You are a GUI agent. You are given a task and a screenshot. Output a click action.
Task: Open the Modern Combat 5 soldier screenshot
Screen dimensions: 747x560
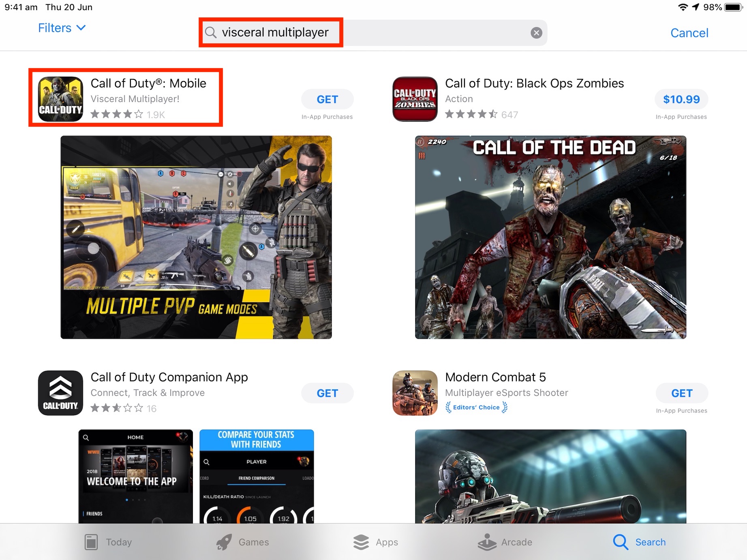pyautogui.click(x=550, y=476)
